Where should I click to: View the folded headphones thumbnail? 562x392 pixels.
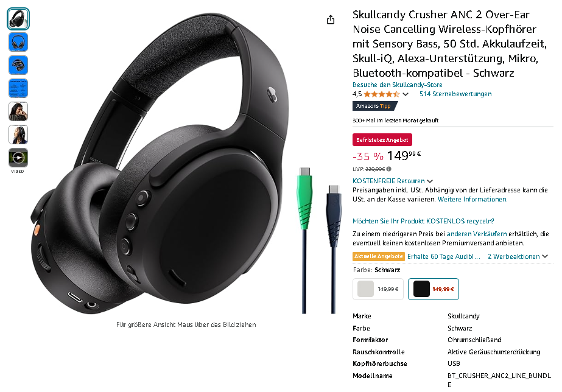18,65
